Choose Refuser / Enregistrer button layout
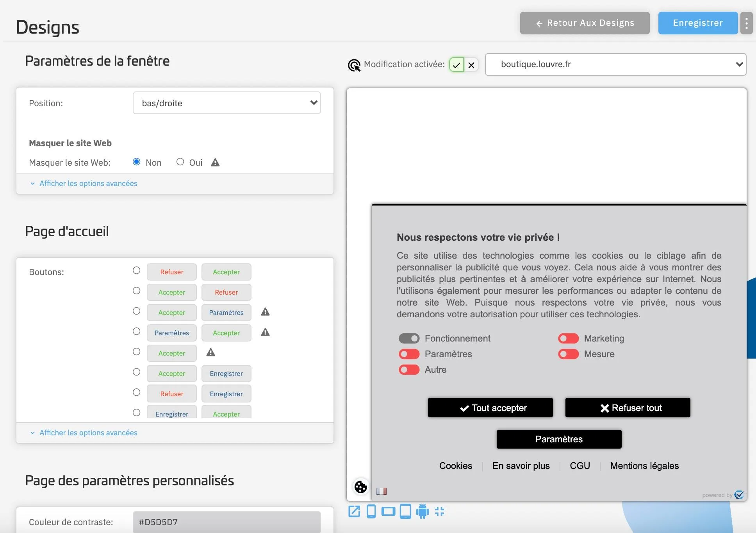756x533 pixels. 136,392
